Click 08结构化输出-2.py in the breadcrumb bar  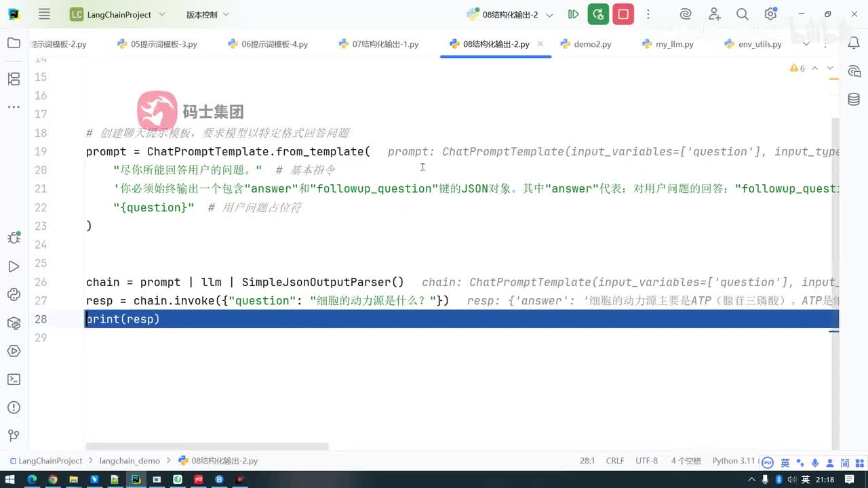218,461
